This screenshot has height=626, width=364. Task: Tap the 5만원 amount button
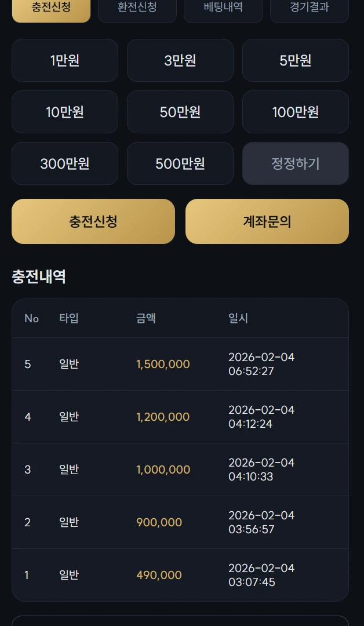tap(296, 60)
